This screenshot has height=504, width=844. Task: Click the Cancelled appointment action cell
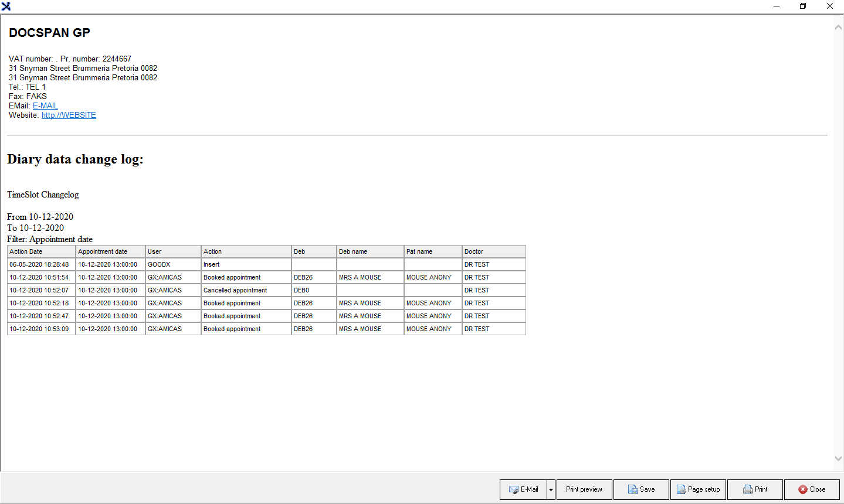(235, 290)
